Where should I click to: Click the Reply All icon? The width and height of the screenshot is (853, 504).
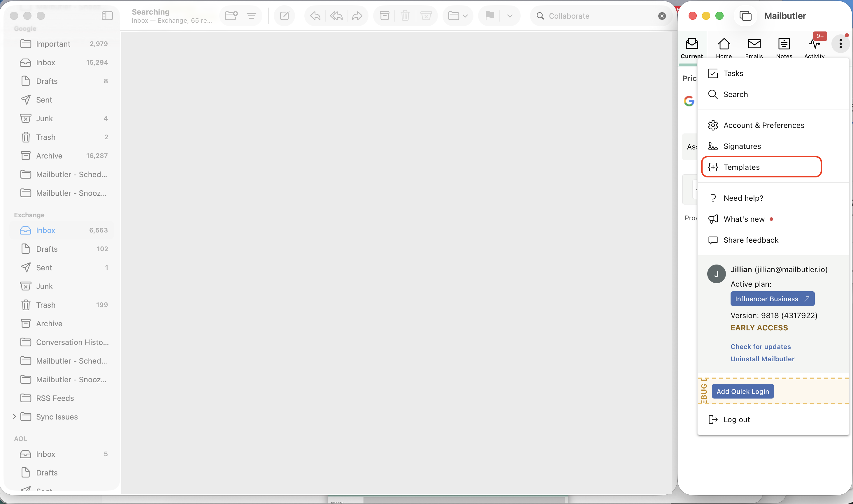(336, 16)
